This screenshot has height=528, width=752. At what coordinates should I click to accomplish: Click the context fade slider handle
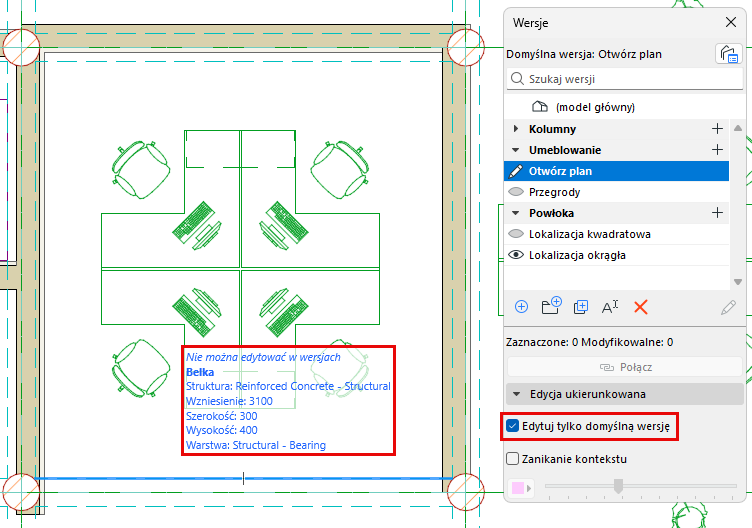point(618,486)
